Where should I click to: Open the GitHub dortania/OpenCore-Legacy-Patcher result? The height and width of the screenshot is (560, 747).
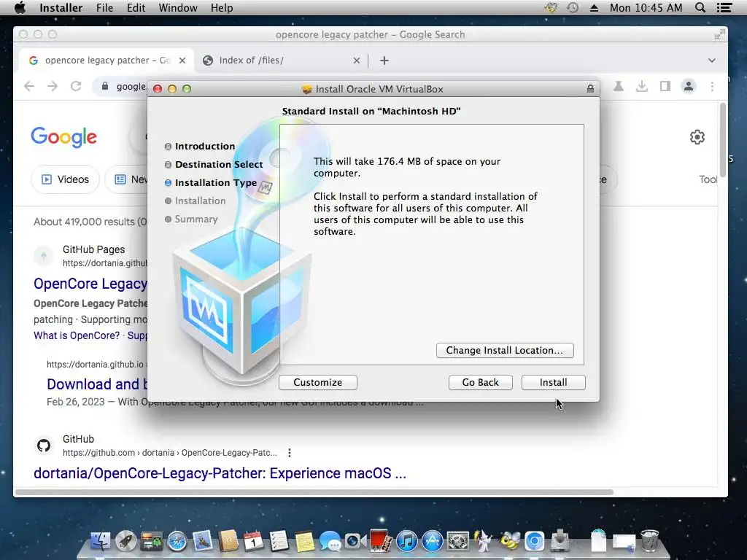[220, 473]
